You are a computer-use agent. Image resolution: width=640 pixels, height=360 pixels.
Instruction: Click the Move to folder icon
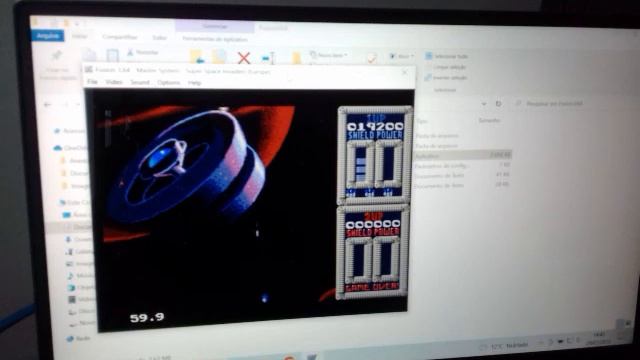[197, 57]
